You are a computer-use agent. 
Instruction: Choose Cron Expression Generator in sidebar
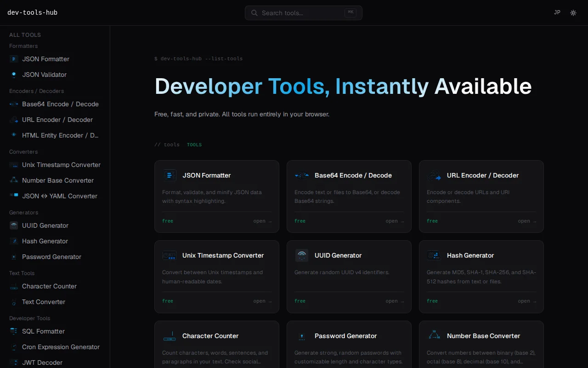[55, 347]
